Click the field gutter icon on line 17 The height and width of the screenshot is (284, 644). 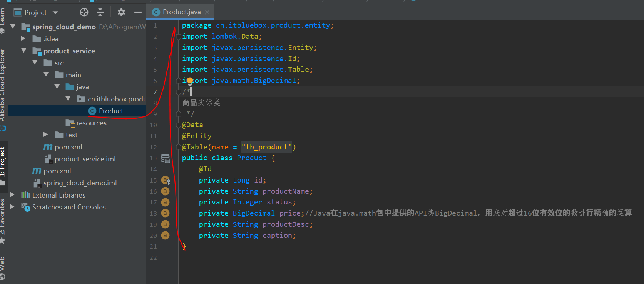tap(165, 202)
